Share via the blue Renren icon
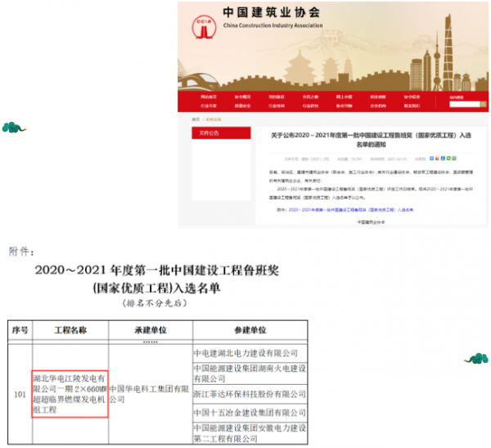The image size is (491, 448). 443,158
